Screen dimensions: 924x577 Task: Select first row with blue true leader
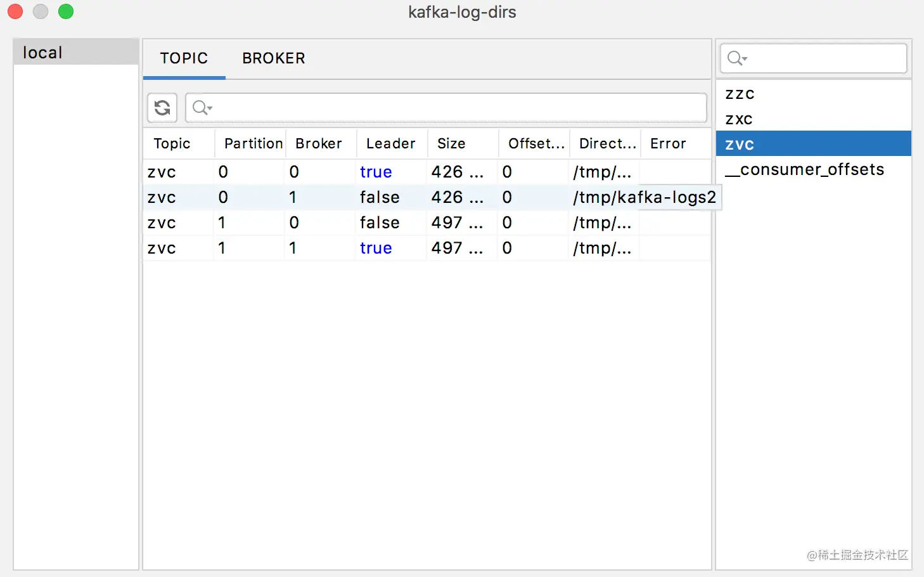click(376, 172)
